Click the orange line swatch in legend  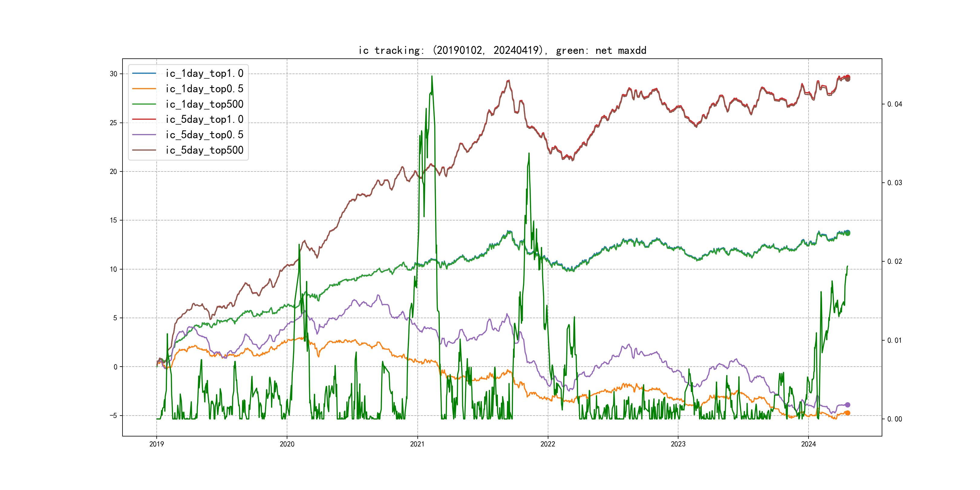(144, 89)
